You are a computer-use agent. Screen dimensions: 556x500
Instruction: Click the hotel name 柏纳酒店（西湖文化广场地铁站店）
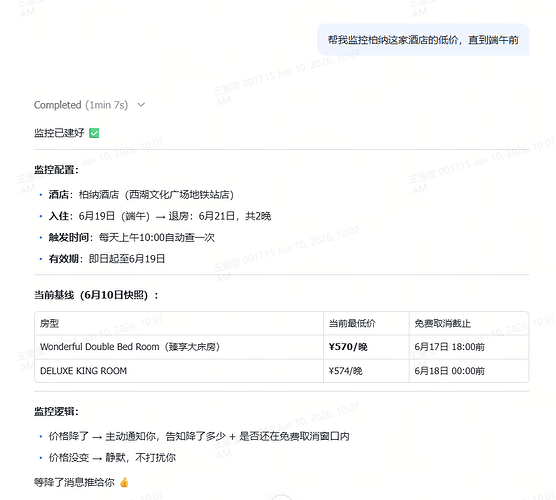pos(156,195)
